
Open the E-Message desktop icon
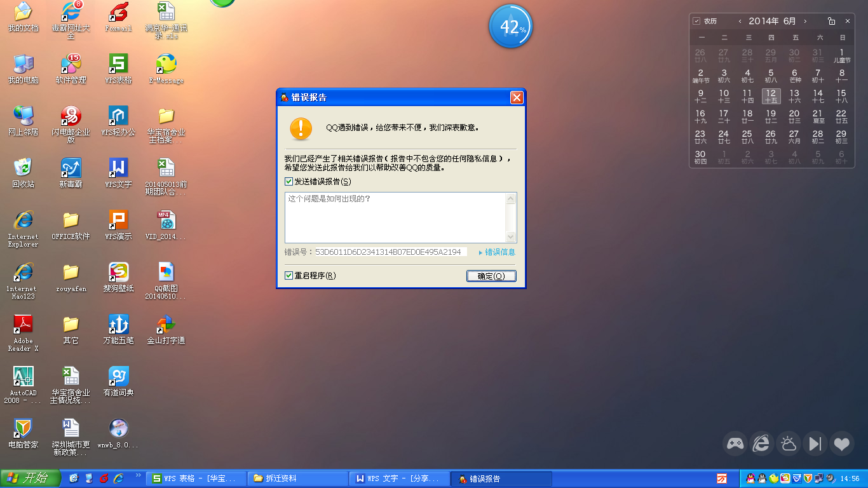coord(166,69)
